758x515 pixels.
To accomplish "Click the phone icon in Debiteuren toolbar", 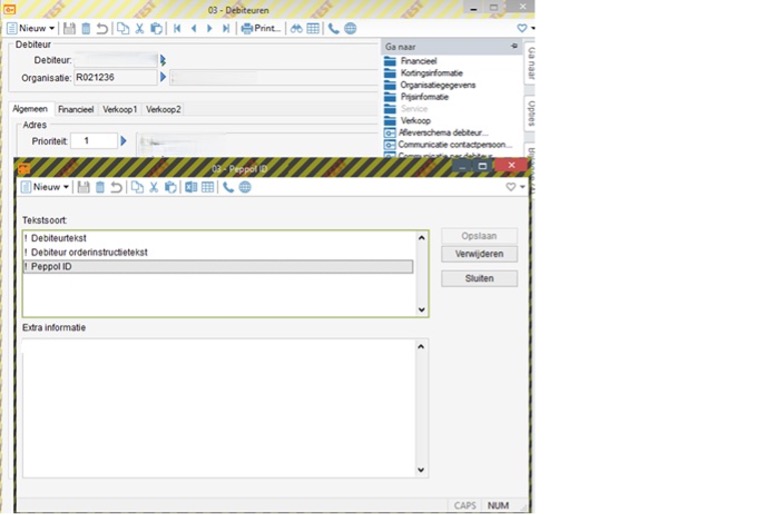I will [x=333, y=29].
